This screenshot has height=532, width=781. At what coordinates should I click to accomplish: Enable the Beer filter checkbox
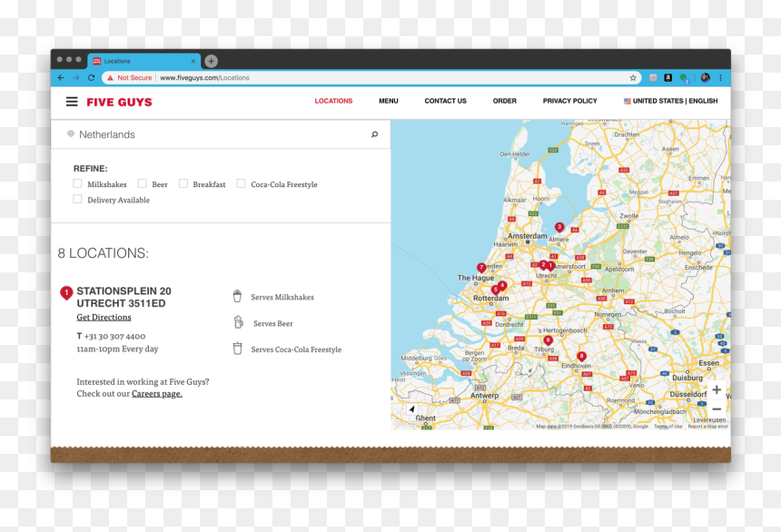[x=142, y=183]
